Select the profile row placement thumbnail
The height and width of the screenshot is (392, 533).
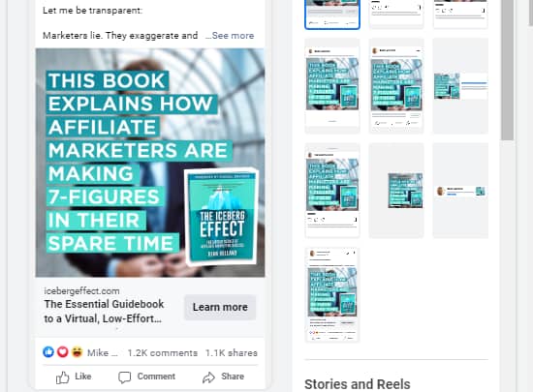(460, 191)
